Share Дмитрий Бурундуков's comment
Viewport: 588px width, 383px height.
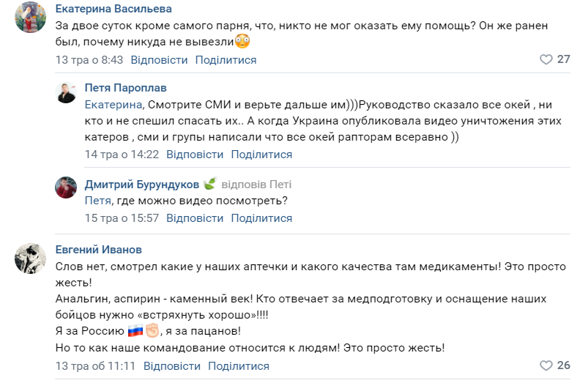point(261,218)
